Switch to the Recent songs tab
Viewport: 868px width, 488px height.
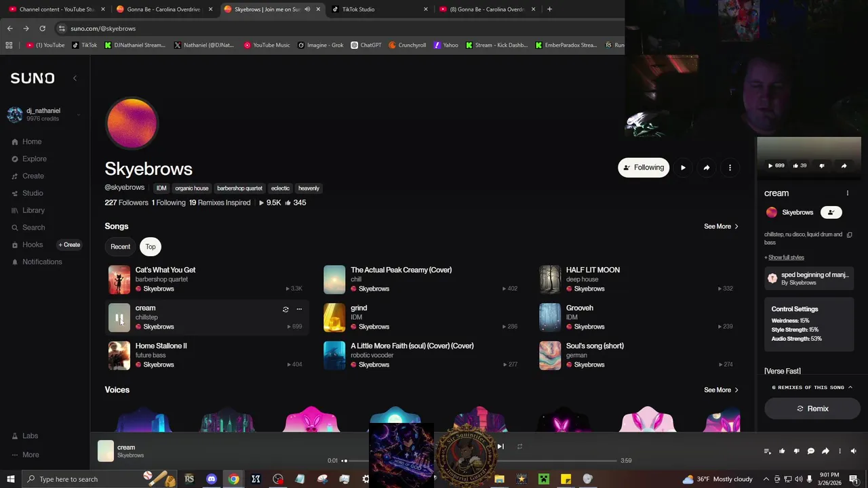(120, 247)
